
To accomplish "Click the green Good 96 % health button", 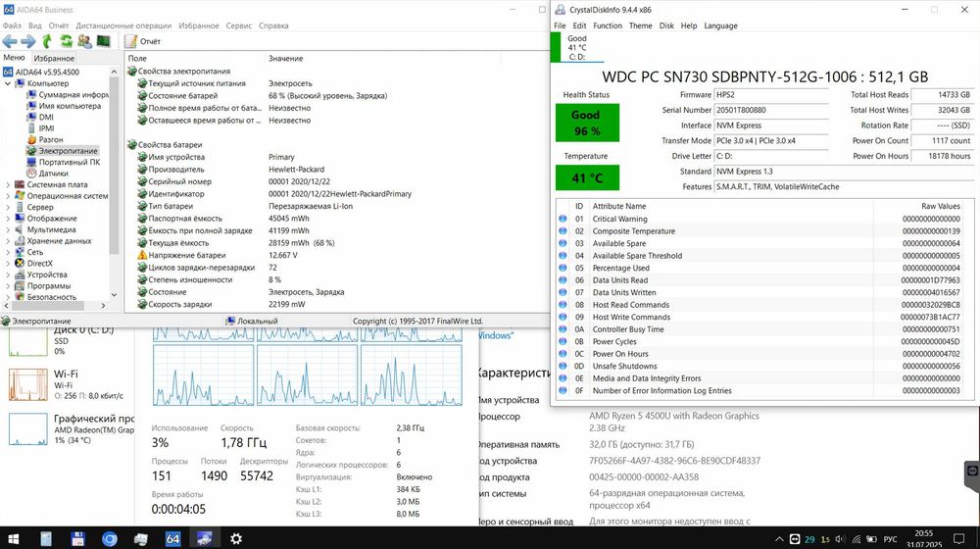I will 587,123.
